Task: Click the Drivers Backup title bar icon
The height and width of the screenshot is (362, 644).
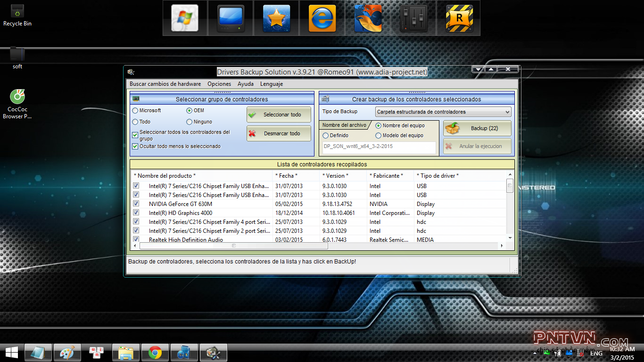Action: tap(131, 72)
